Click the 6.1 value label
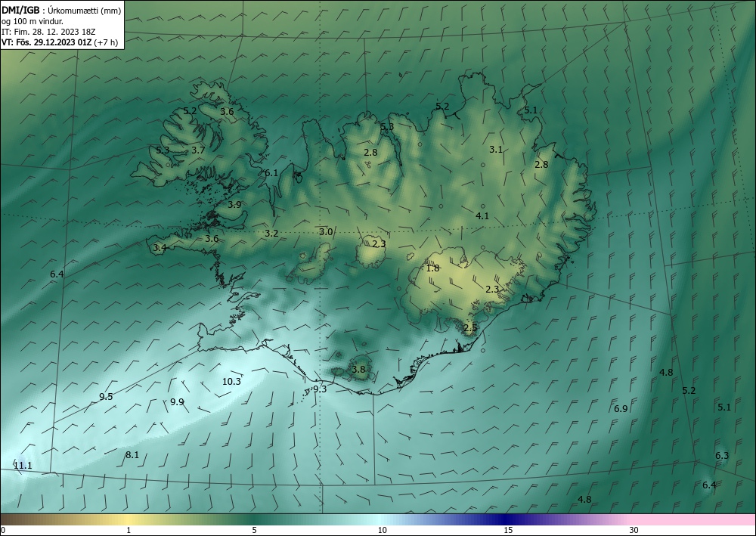756x536 pixels. click(271, 172)
